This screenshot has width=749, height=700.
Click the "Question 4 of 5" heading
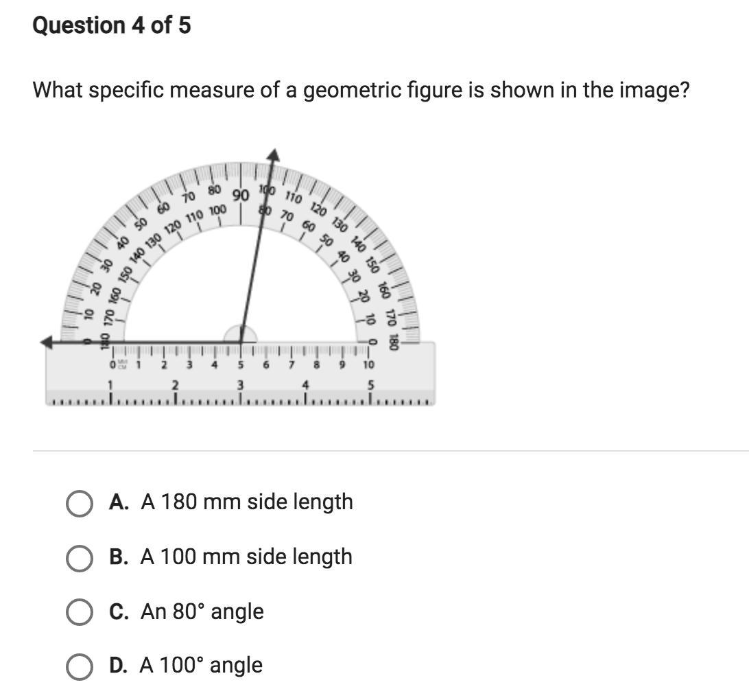pos(112,25)
